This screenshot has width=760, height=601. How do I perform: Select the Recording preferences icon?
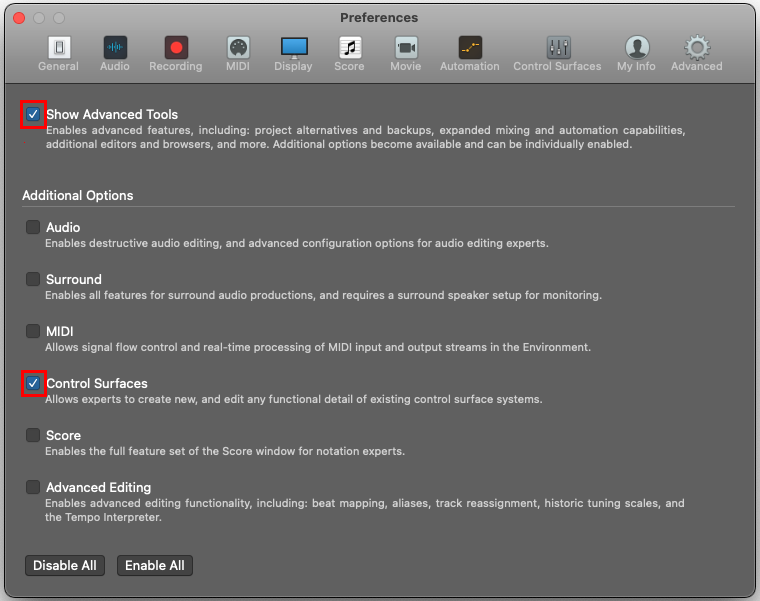point(176,47)
